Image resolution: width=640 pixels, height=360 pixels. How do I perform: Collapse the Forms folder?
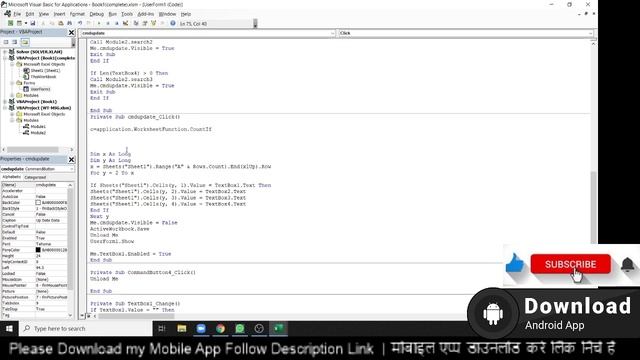(12, 83)
